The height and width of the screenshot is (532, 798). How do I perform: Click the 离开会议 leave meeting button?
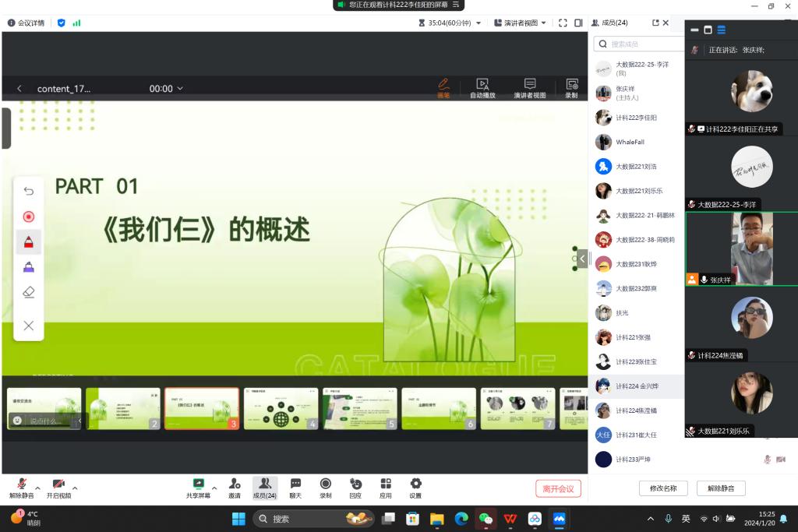[x=558, y=488]
